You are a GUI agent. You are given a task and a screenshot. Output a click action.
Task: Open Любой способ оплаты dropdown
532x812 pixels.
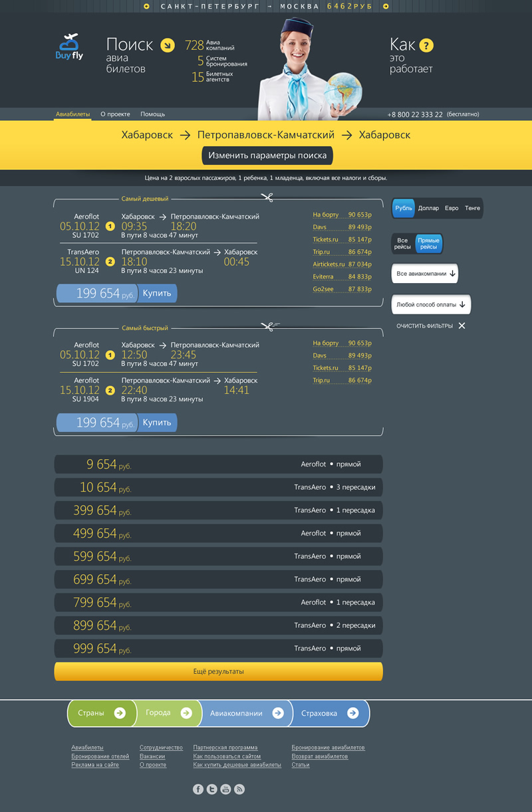(x=431, y=305)
